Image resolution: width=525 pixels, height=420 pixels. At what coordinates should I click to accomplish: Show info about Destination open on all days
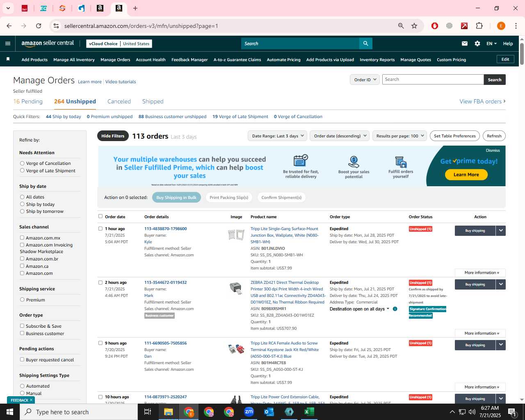395,309
